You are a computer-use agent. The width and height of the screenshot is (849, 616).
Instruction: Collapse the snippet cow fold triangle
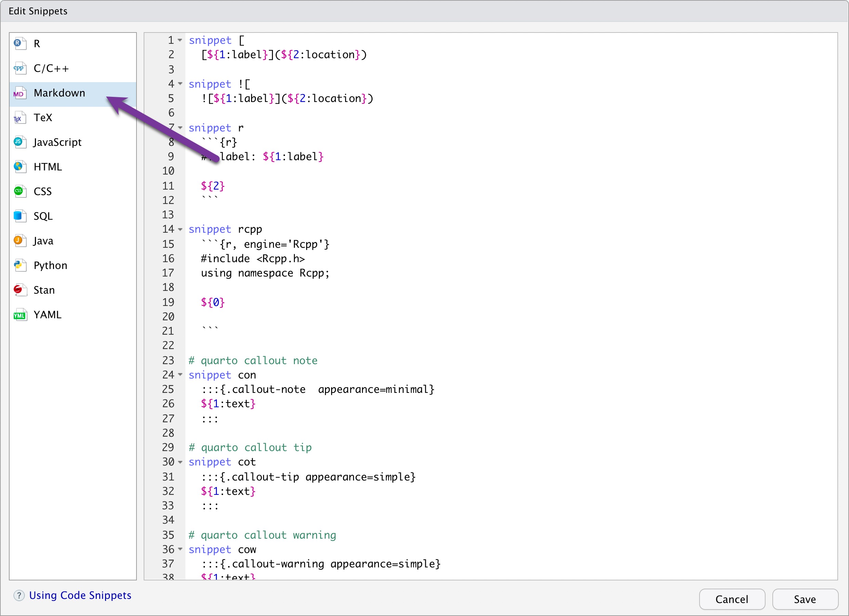click(180, 549)
